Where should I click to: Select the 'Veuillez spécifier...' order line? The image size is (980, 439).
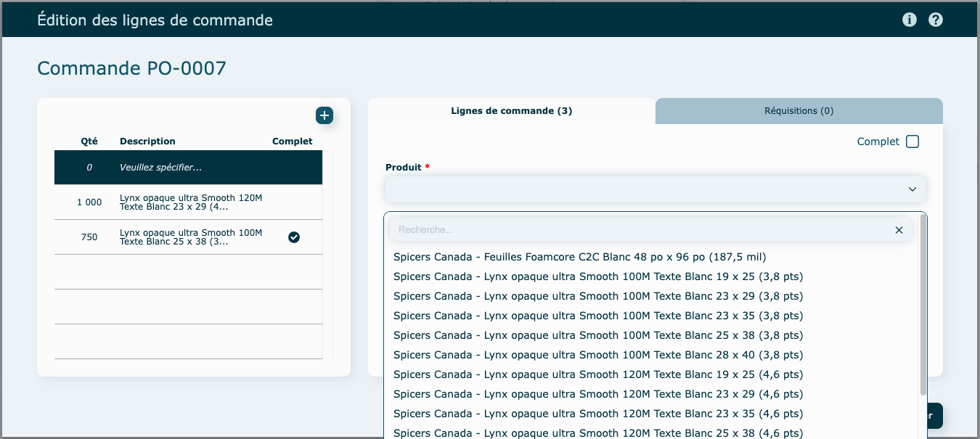188,168
